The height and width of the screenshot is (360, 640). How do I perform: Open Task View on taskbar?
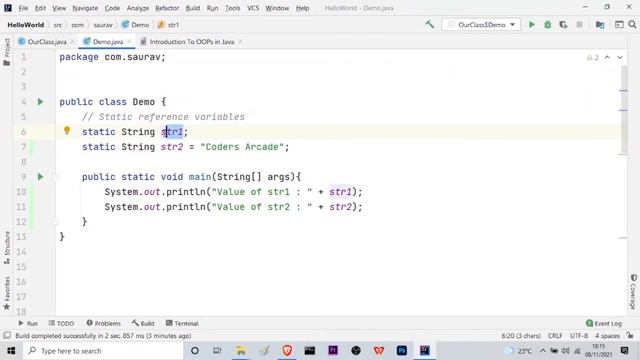[x=217, y=350]
